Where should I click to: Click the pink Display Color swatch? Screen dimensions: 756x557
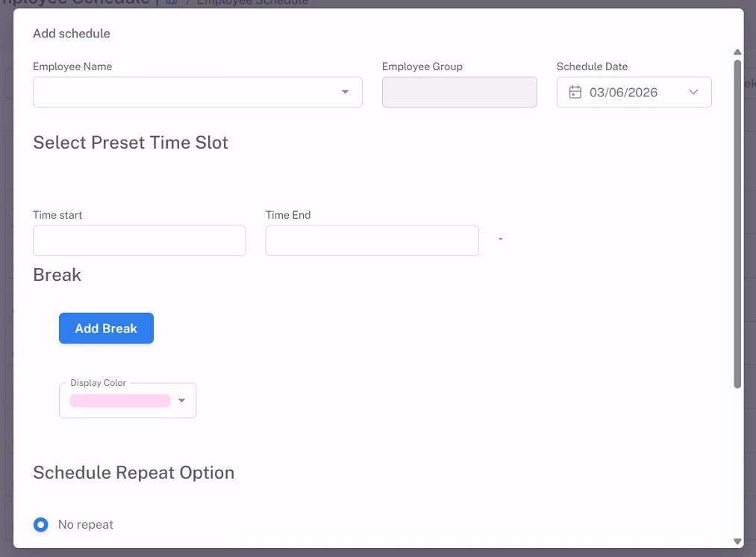120,401
